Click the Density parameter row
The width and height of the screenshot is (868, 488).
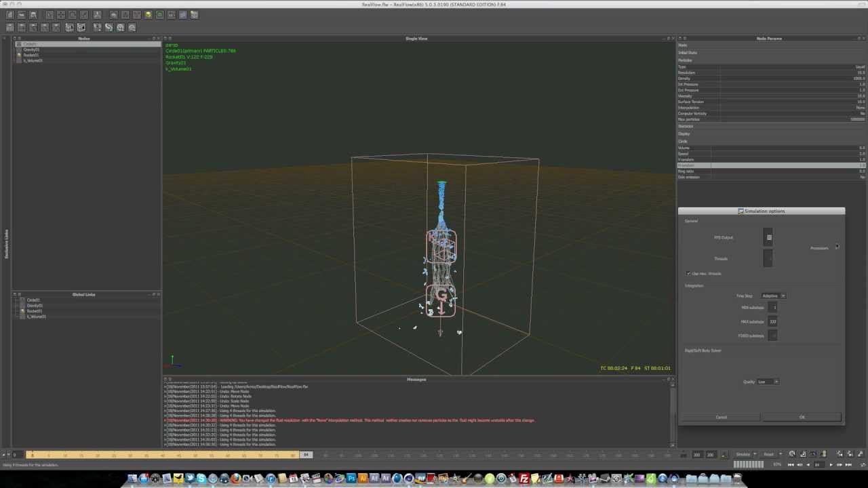click(772, 78)
